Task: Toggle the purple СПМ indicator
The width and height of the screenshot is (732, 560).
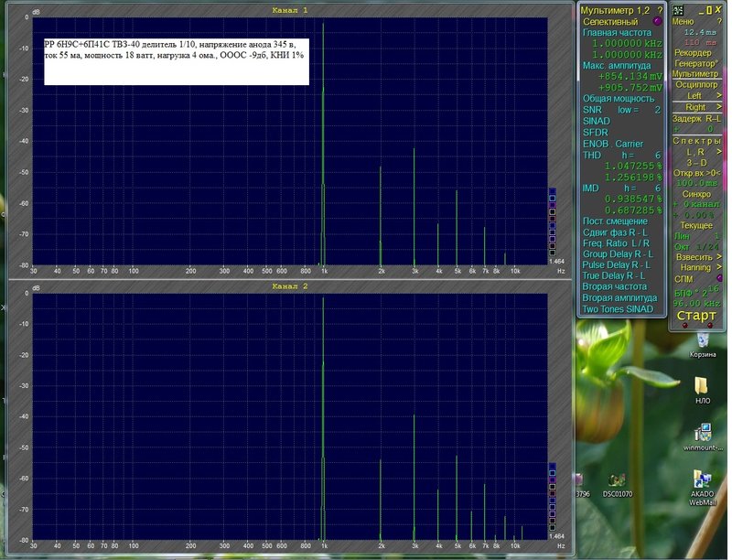Action: 719,278
